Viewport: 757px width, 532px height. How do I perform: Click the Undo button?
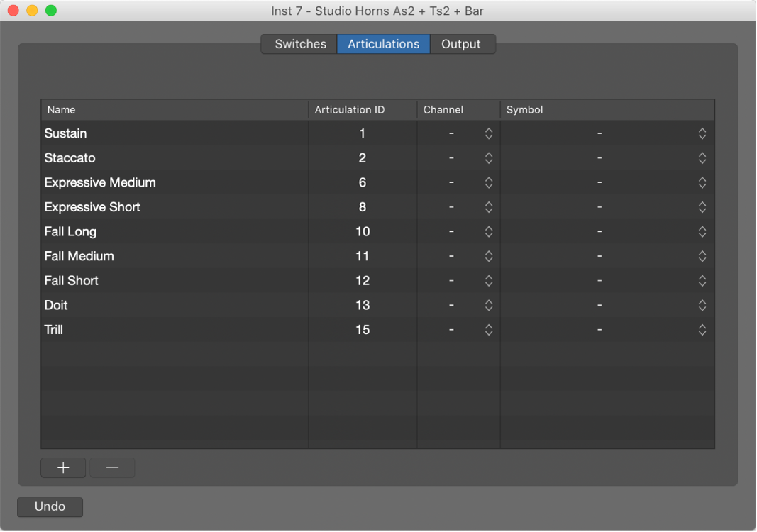tap(50, 507)
